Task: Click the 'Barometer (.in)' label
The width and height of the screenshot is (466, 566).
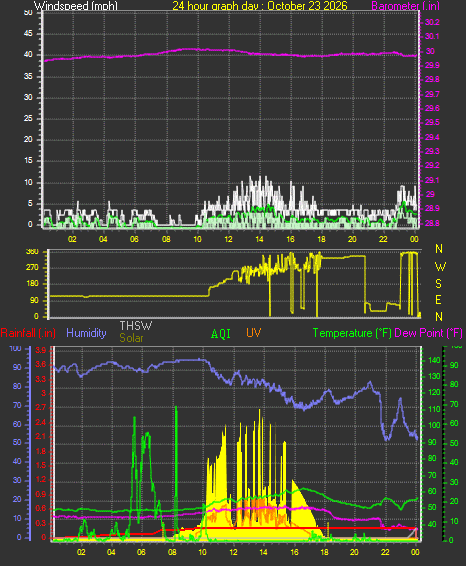Action: [x=405, y=6]
